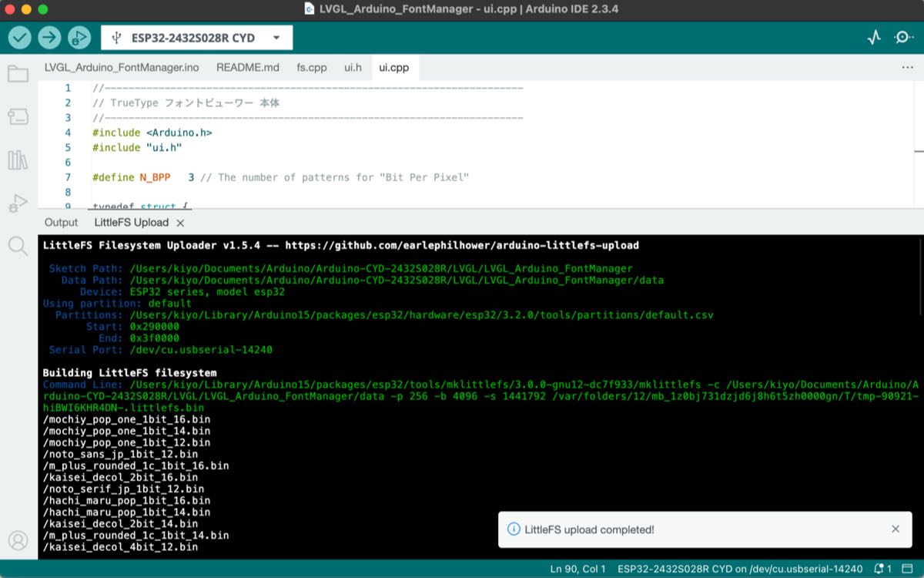Open the Serial Plotter

[x=874, y=37]
